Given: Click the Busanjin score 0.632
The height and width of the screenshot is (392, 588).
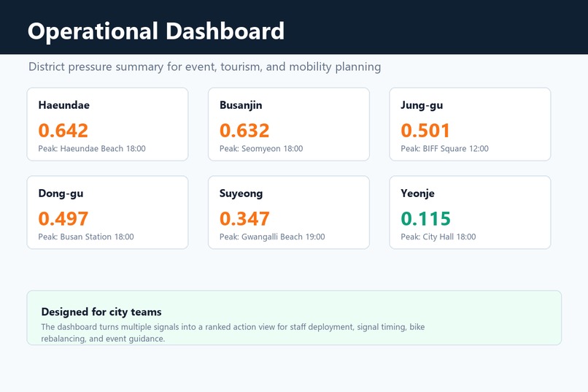Looking at the screenshot, I should pos(244,131).
